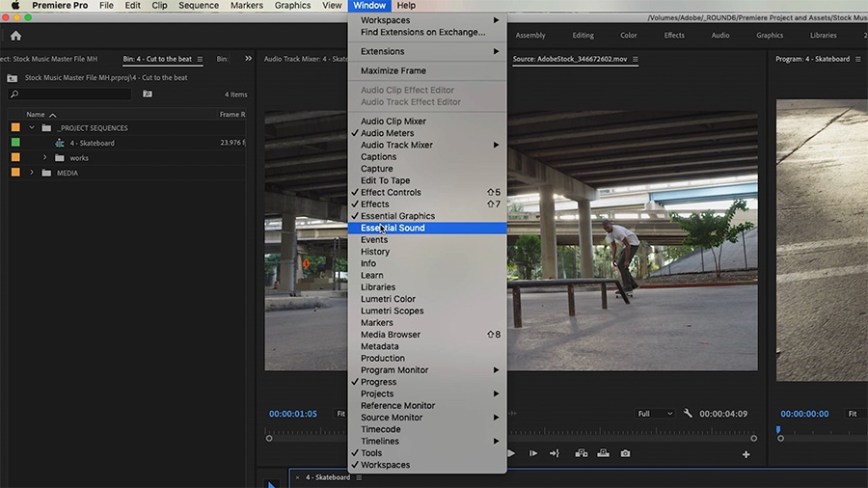
Task: Show hidden panel tabs with double chevron
Action: click(x=249, y=59)
